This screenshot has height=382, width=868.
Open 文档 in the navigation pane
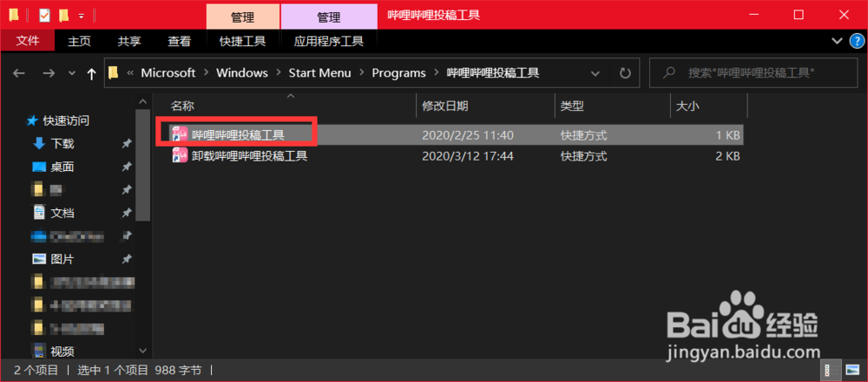click(62, 213)
